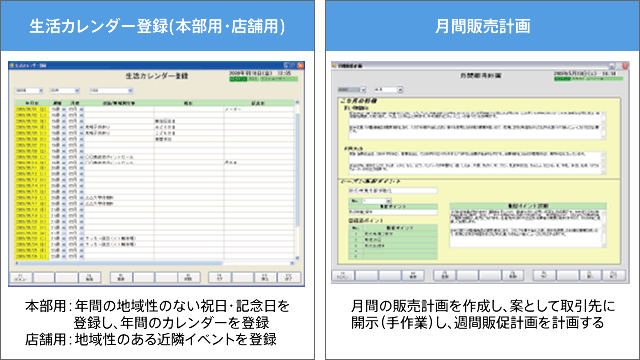
Task: Click the 重点ポイント説明 text area
Action: click(x=528, y=228)
